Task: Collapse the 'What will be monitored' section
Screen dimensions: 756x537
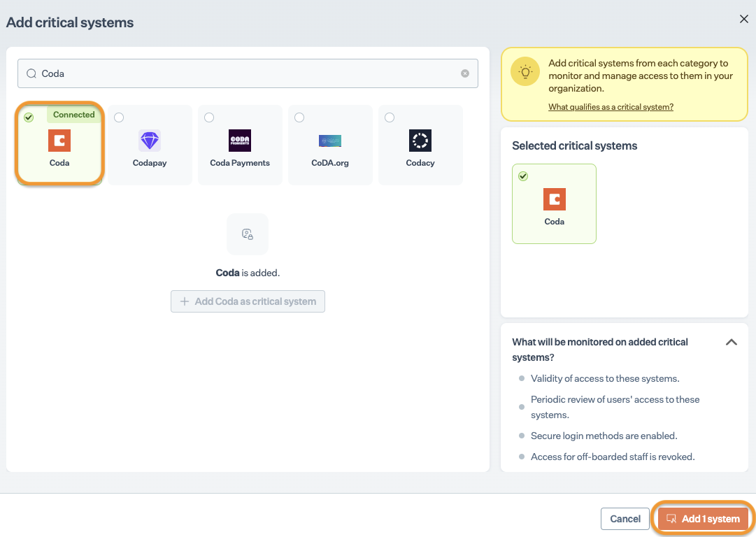Action: tap(732, 342)
